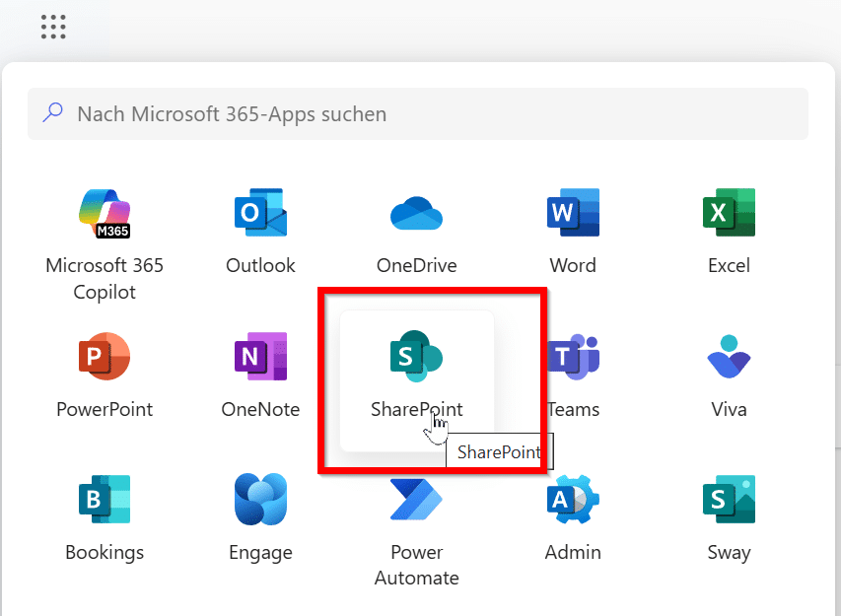The width and height of the screenshot is (841, 616).
Task: Click the Microsoft 365 apps search field
Action: (x=418, y=113)
